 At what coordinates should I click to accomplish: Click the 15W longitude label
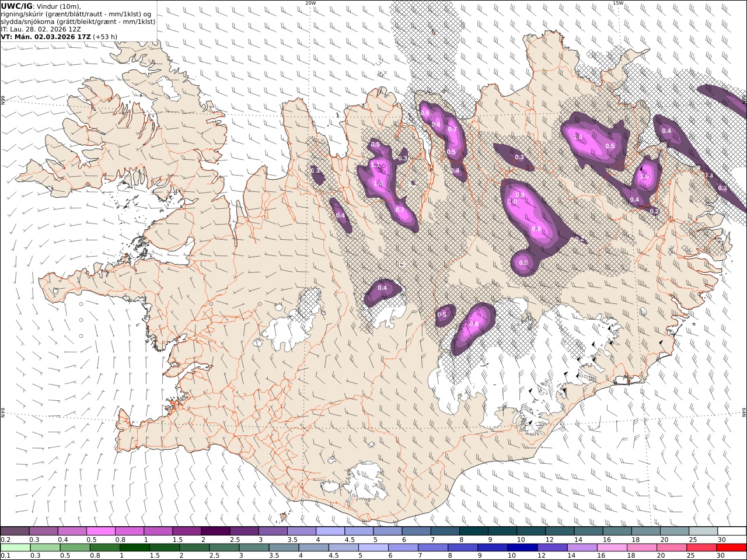[x=618, y=3]
